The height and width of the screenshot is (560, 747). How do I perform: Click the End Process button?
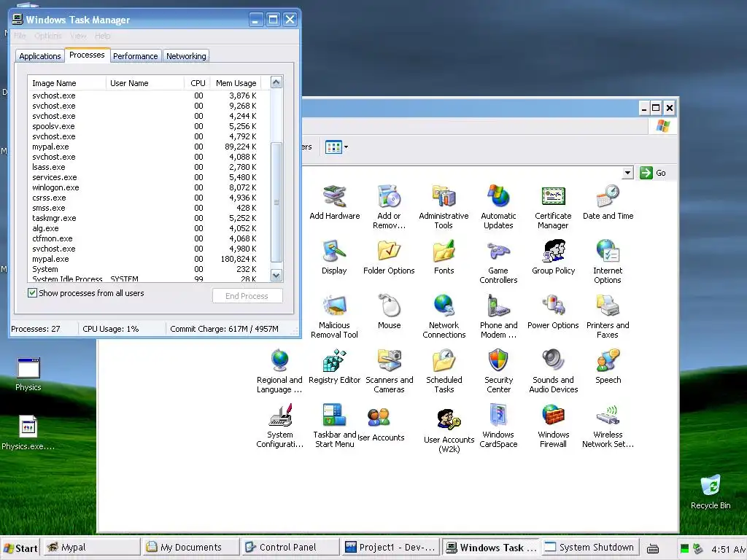[247, 296]
